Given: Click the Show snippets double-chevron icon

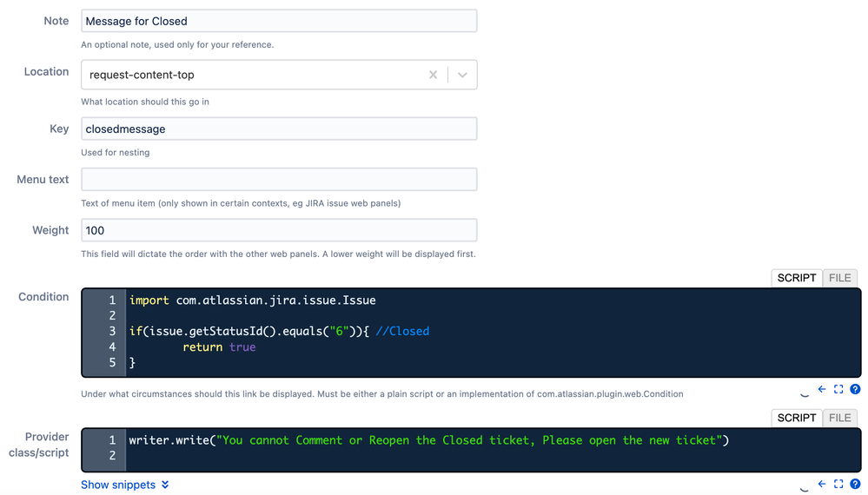Looking at the screenshot, I should 165,485.
